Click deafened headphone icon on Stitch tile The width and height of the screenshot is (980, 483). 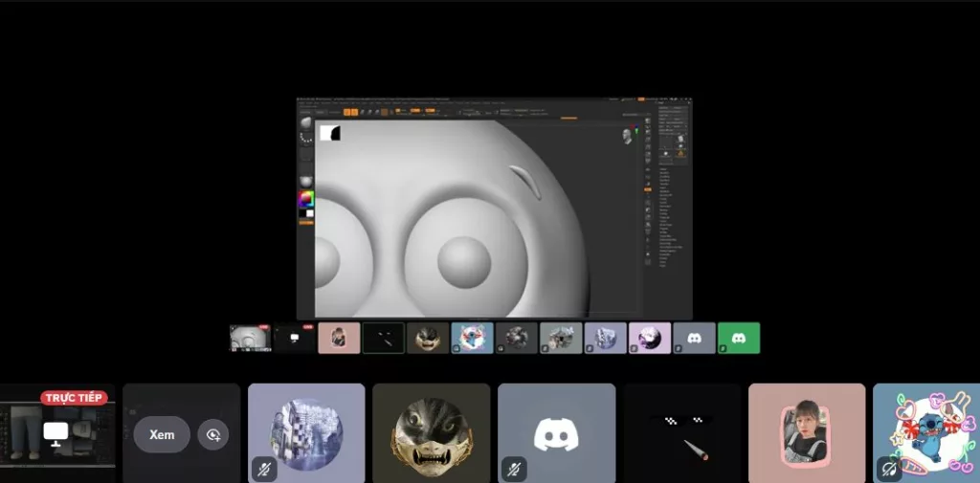(x=889, y=470)
